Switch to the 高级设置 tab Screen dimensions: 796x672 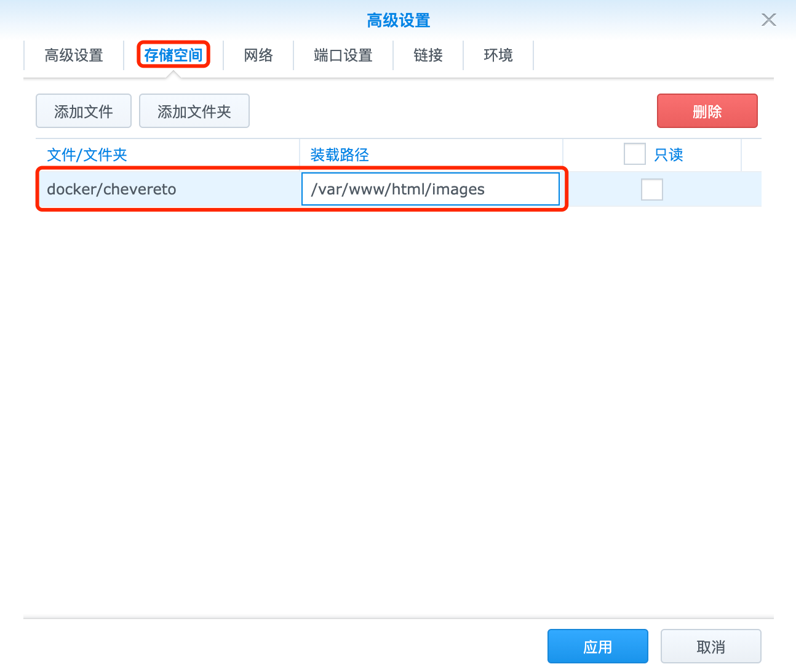[74, 55]
